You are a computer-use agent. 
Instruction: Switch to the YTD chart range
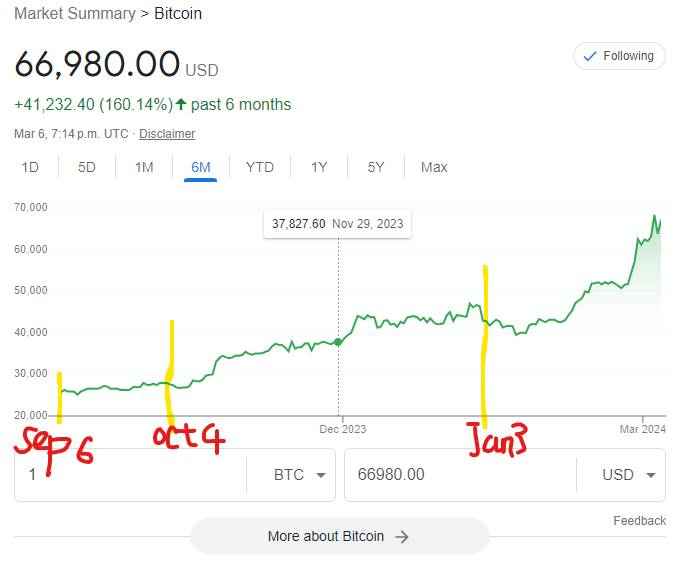click(x=260, y=167)
